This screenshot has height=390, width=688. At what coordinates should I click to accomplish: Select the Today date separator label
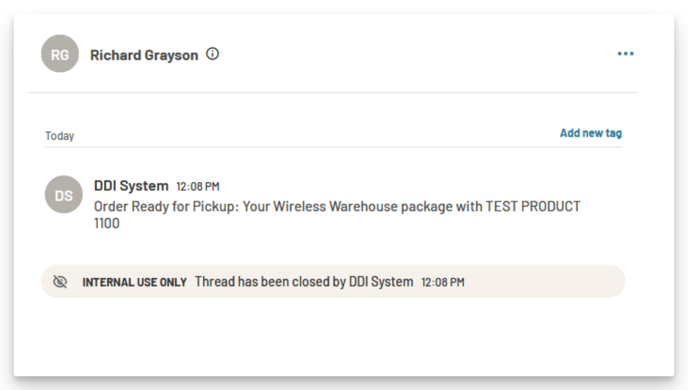[x=60, y=136]
